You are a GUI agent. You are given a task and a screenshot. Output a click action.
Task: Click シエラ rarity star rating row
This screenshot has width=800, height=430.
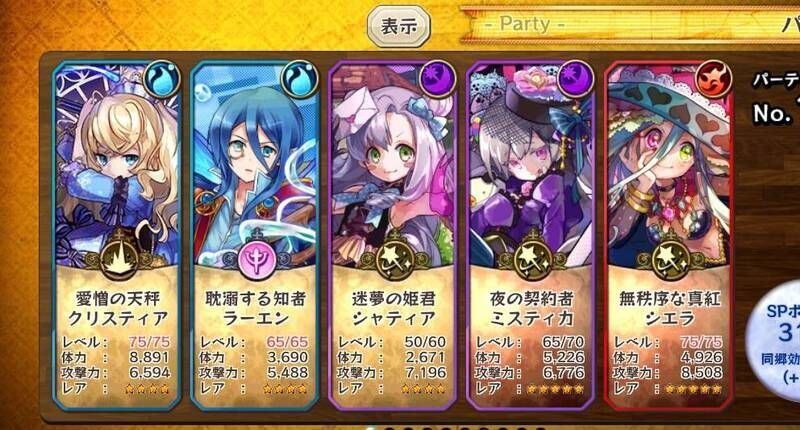[x=668, y=389]
